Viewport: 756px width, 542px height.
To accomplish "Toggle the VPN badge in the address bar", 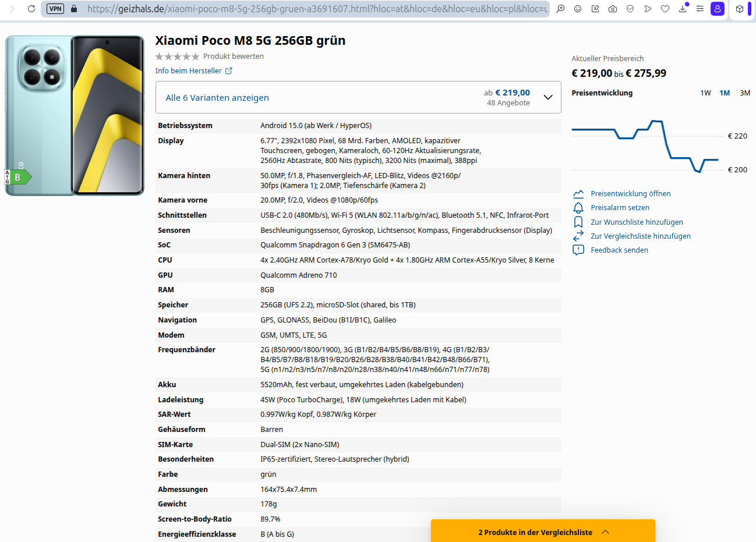I will 55,9.
